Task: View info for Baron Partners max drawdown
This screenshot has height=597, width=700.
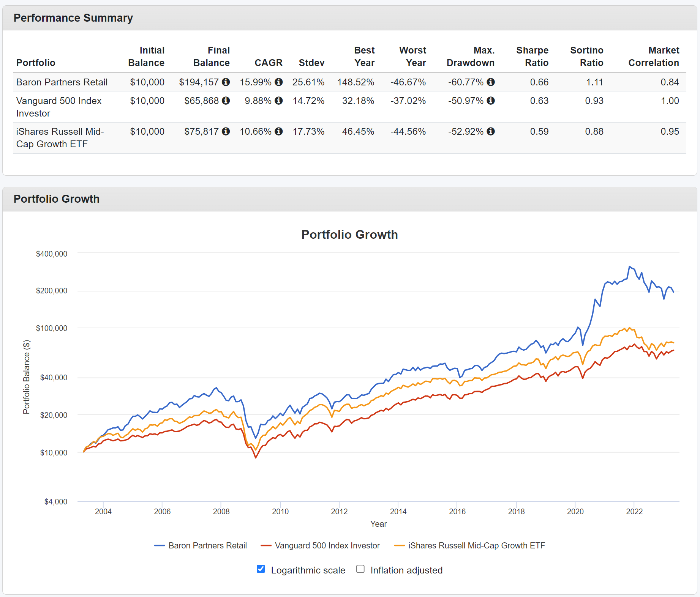Action: point(491,82)
